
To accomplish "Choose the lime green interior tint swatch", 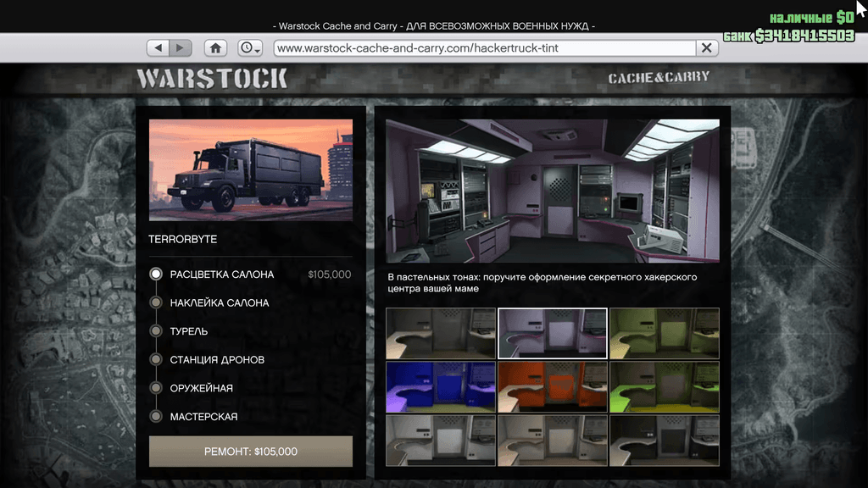I will [x=665, y=386].
